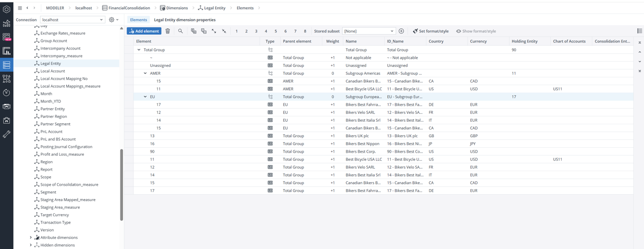The width and height of the screenshot is (644, 249).
Task: Open the Connection localhost dropdown
Action: [x=72, y=20]
